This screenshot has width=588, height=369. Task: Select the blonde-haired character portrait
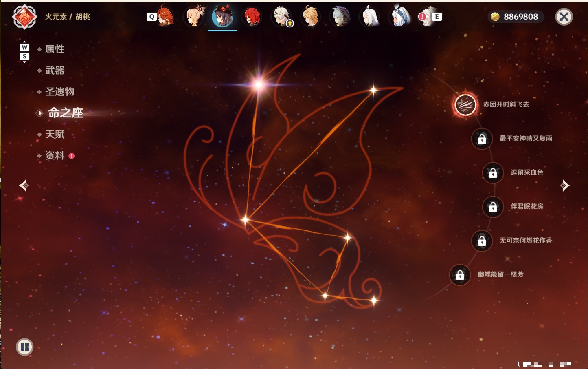click(310, 17)
